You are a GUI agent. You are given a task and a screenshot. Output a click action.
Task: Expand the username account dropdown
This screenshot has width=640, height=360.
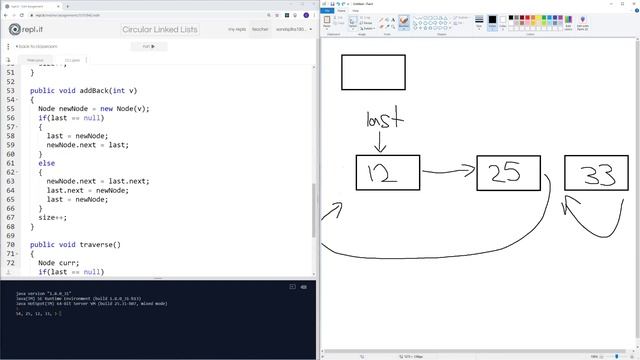click(x=293, y=29)
